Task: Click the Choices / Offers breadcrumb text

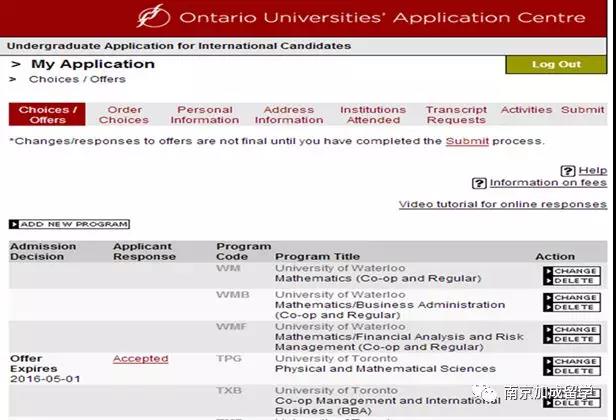Action: (77, 79)
